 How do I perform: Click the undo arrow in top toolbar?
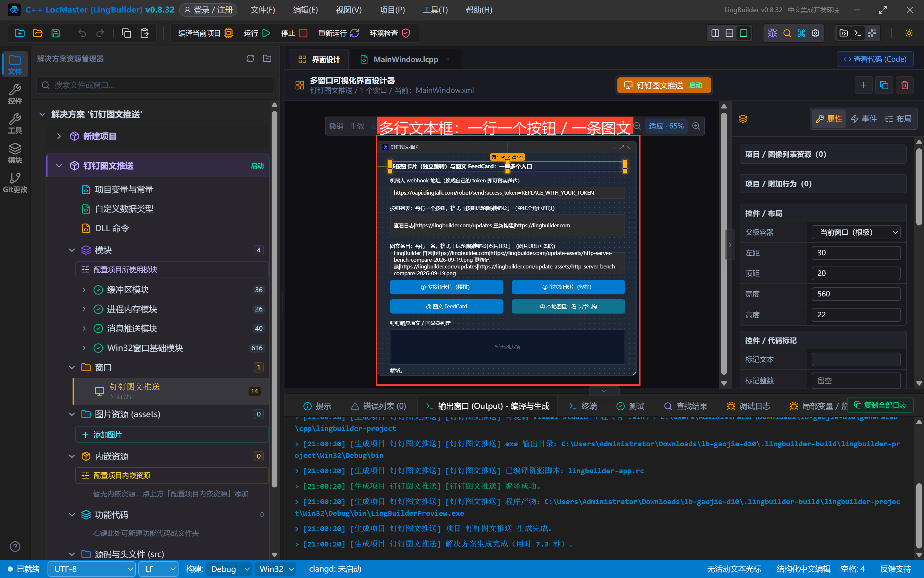[x=82, y=33]
